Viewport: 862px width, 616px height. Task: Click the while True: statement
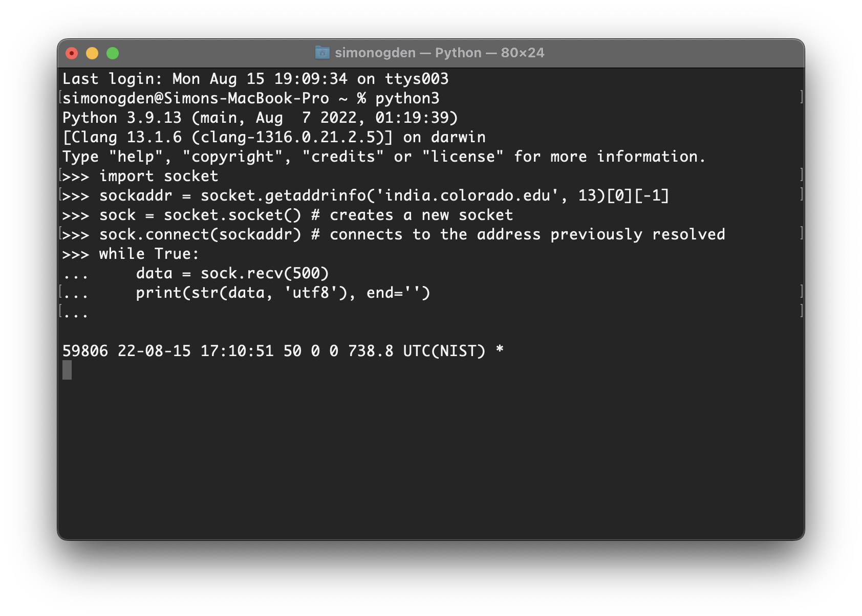pyautogui.click(x=148, y=254)
